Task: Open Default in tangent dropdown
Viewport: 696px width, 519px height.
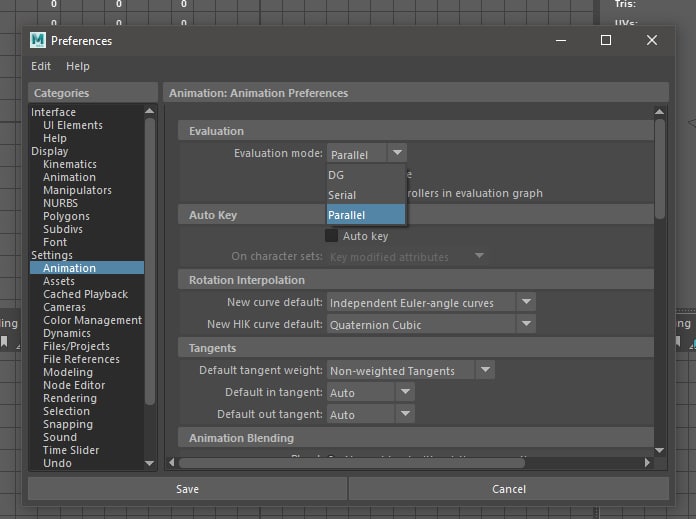Action: pyautogui.click(x=405, y=392)
